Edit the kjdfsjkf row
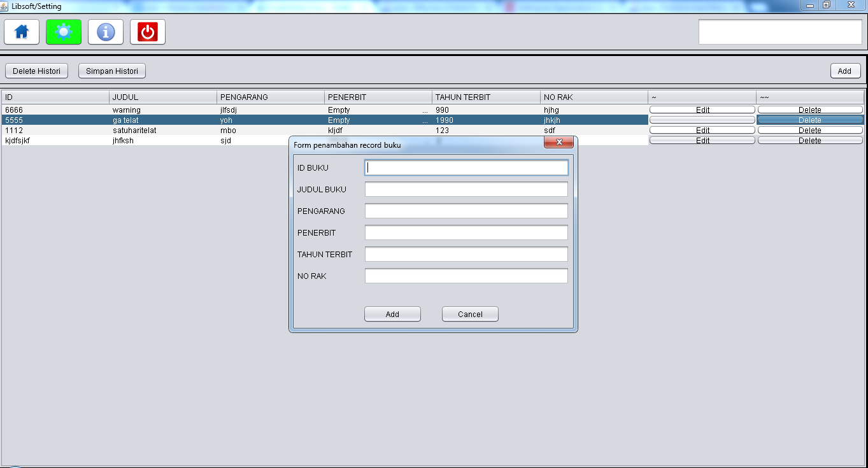The image size is (868, 468). 702,140
